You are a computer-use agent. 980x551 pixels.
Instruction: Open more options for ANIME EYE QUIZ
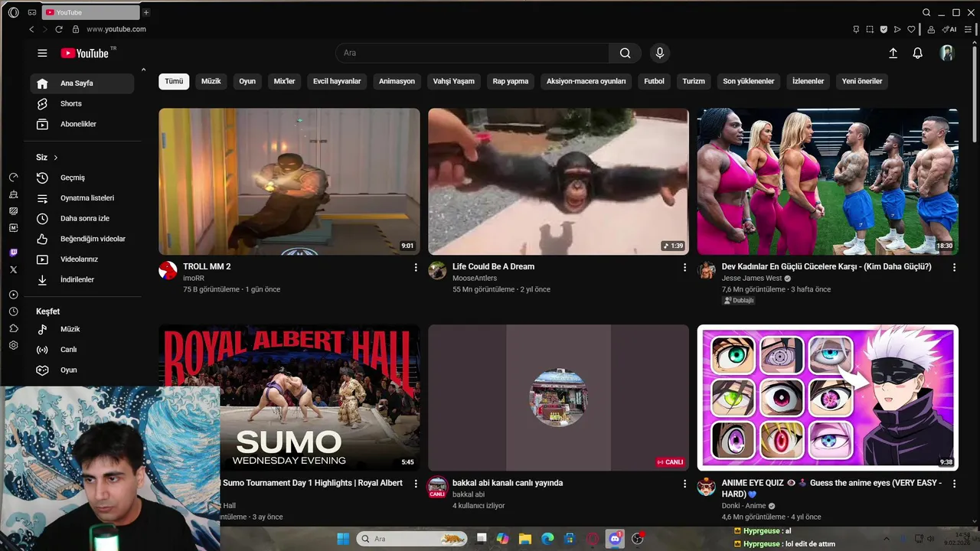coord(954,484)
